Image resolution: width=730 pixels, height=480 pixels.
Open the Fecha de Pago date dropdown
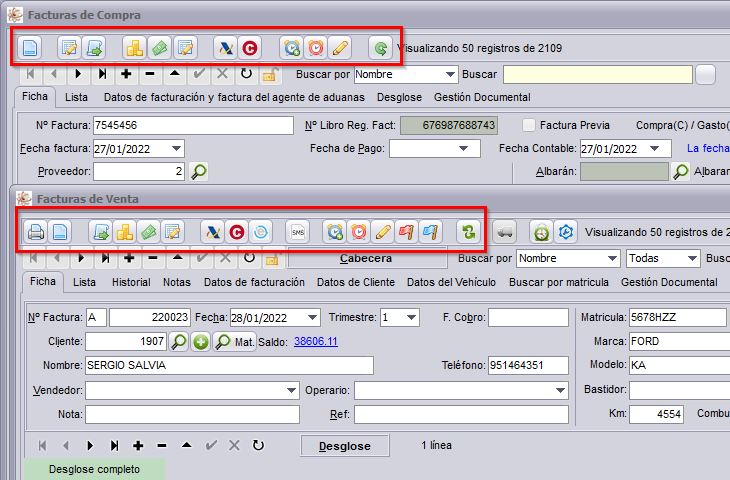pos(463,149)
